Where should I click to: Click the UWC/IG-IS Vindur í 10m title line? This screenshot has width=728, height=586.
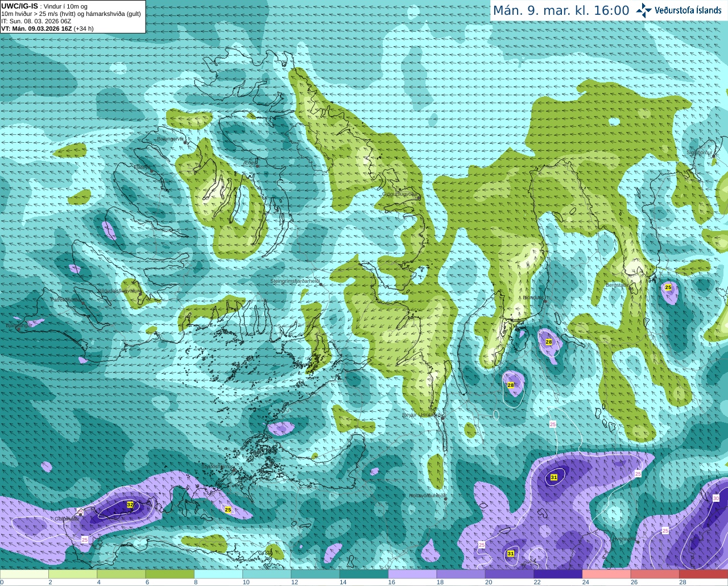click(x=44, y=6)
